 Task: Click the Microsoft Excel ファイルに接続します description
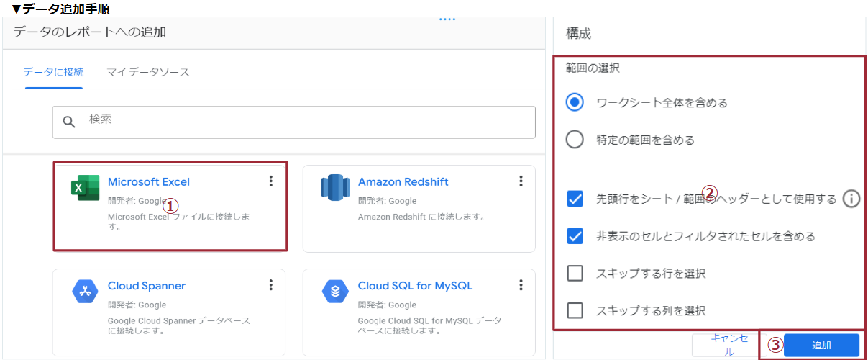(179, 222)
